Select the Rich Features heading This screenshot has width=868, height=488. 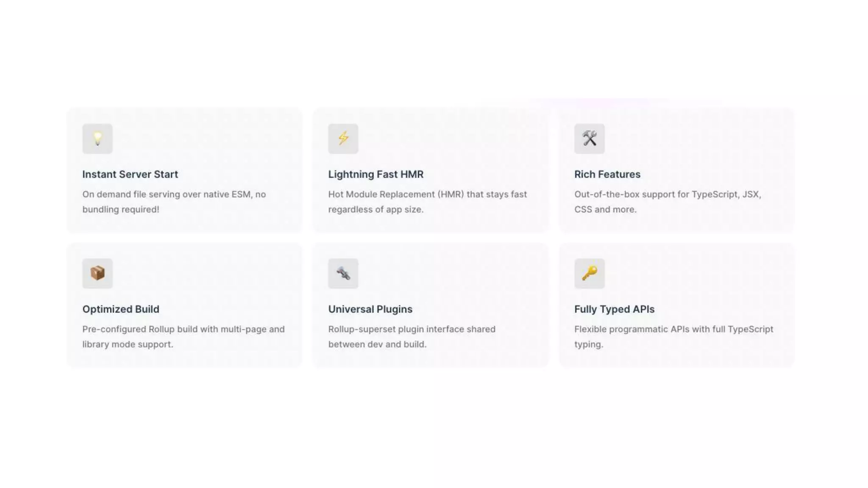coord(607,174)
